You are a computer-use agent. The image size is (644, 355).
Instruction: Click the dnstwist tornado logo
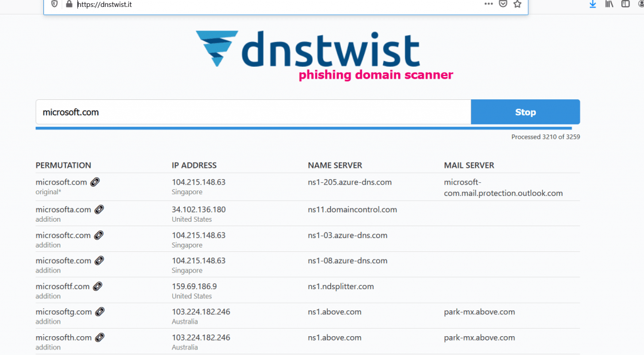pyautogui.click(x=217, y=48)
